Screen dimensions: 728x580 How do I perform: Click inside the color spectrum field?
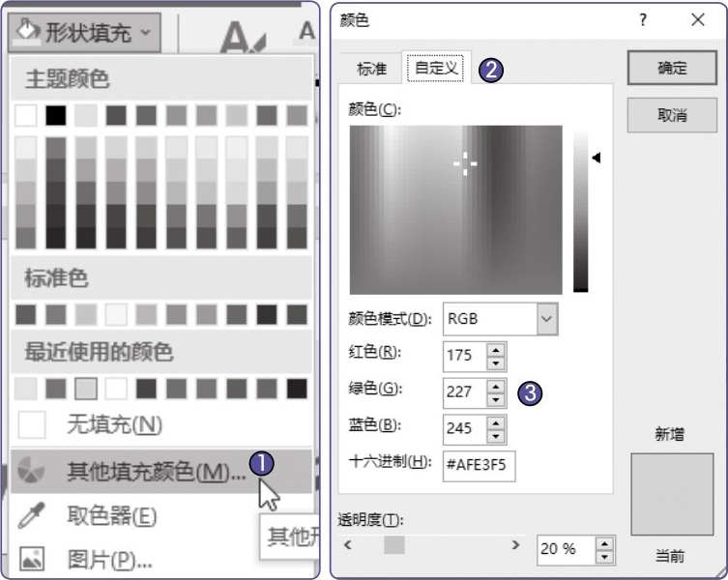click(x=456, y=210)
